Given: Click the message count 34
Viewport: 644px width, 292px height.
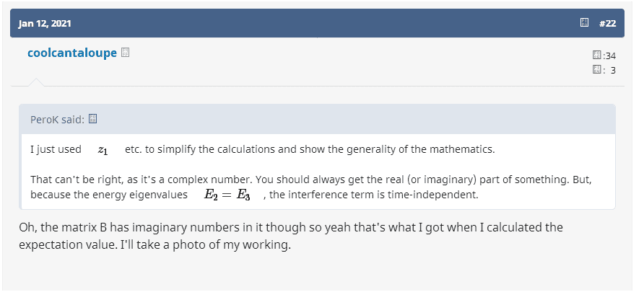Looking at the screenshot, I should coord(610,56).
